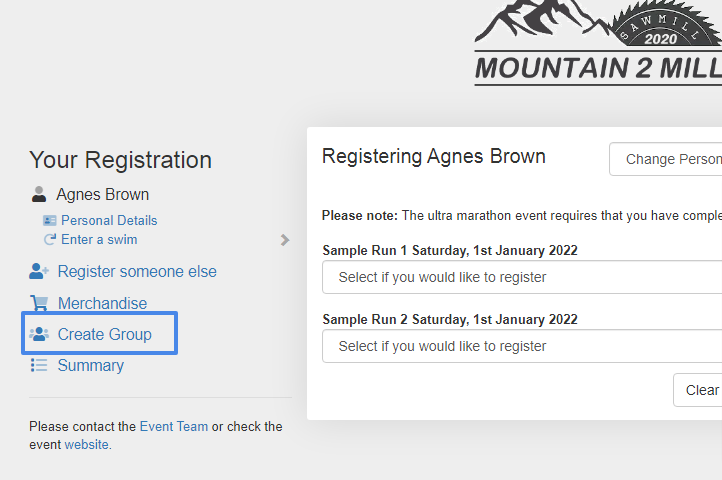The width and height of the screenshot is (722, 480).
Task: Open the Merchandise section
Action: [102, 303]
